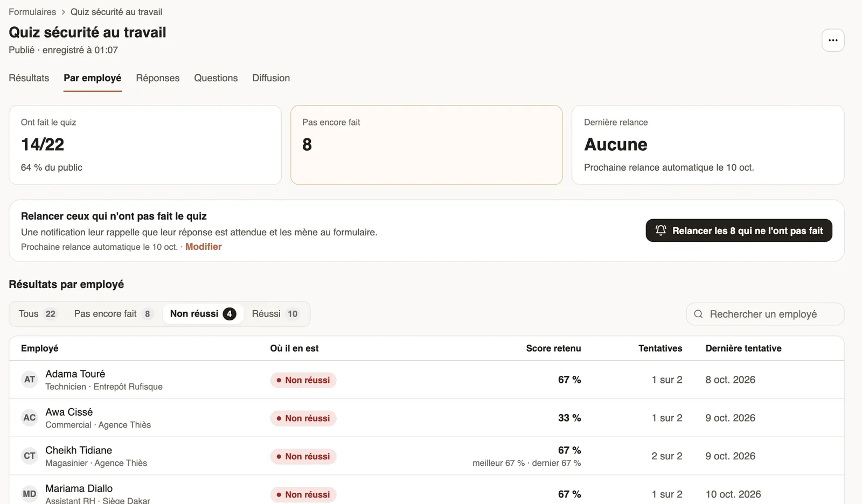Click the '8 oct. 2026' date cell
Viewport: 862px width, 504px height.
(x=731, y=380)
